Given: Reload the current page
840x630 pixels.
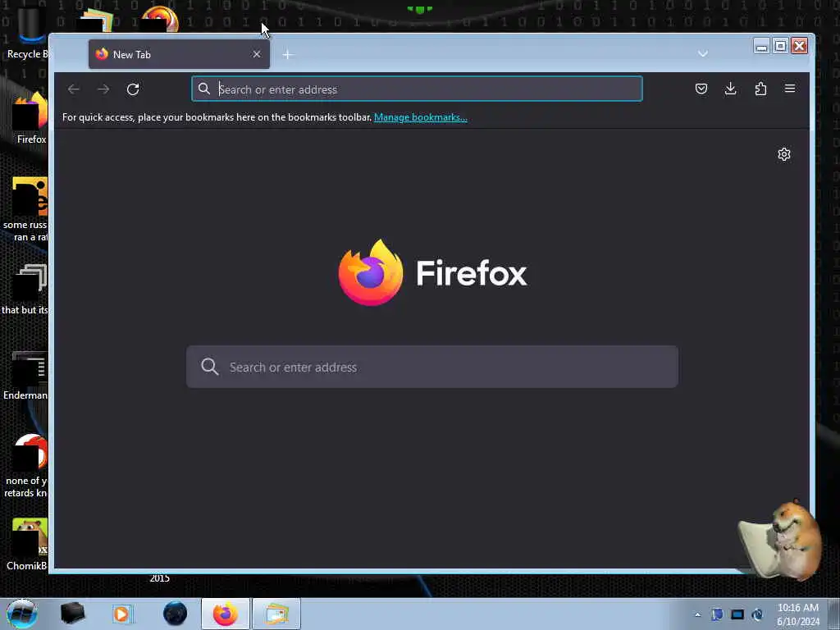Looking at the screenshot, I should pos(133,89).
